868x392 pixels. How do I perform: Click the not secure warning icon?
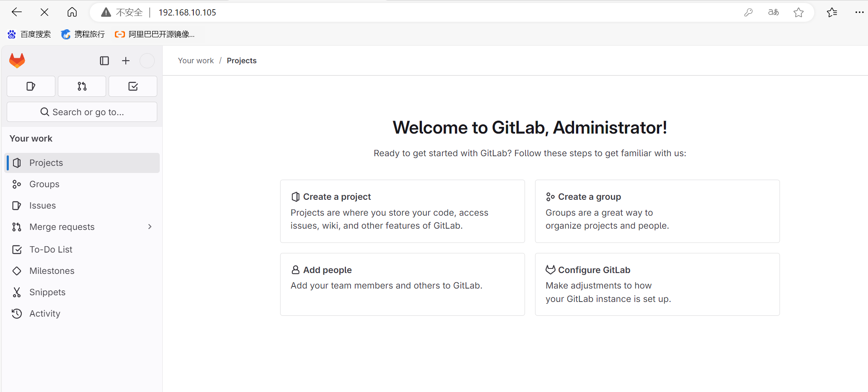coord(106,13)
